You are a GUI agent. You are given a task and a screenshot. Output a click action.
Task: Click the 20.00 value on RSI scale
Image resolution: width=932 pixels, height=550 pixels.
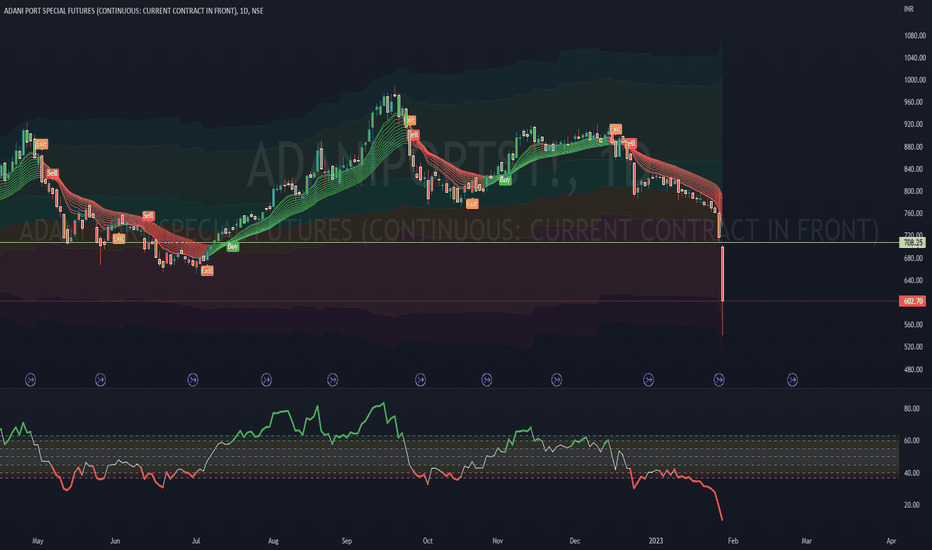[x=912, y=505]
